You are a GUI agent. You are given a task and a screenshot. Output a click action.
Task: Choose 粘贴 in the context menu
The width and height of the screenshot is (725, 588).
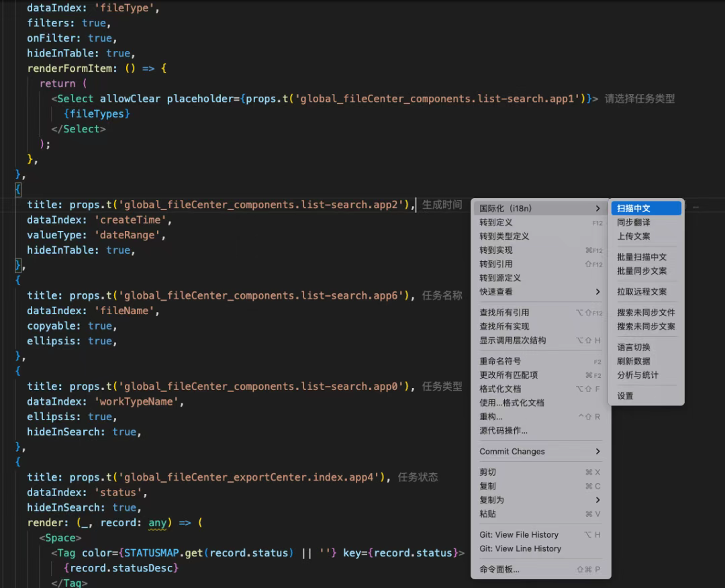point(540,513)
